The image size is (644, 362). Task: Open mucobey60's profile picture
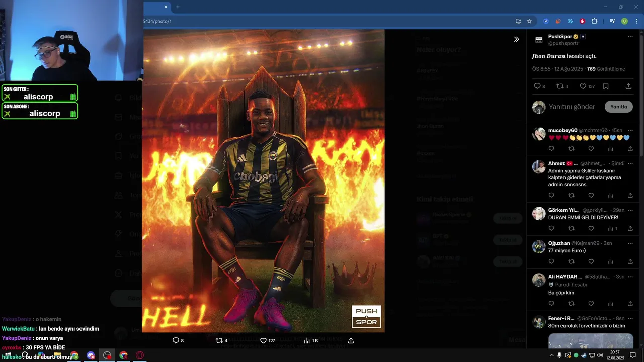(539, 134)
